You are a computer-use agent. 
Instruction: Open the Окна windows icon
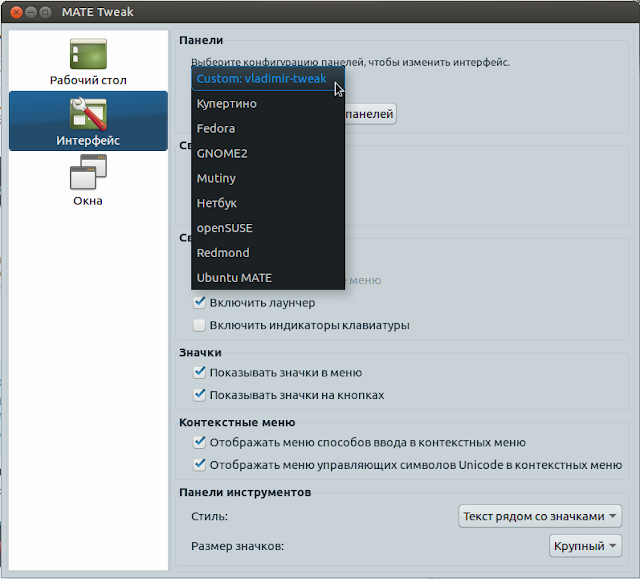[88, 172]
